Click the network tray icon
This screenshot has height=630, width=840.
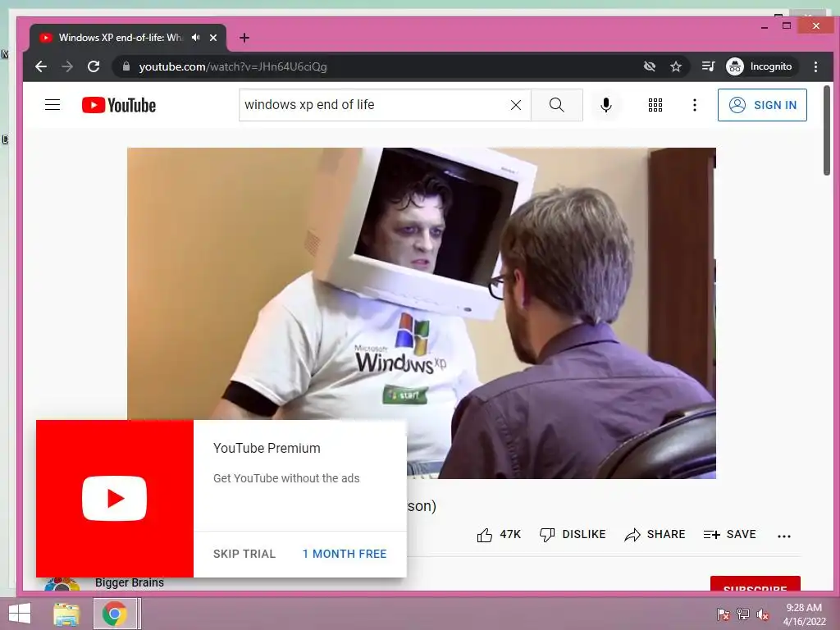point(743,614)
